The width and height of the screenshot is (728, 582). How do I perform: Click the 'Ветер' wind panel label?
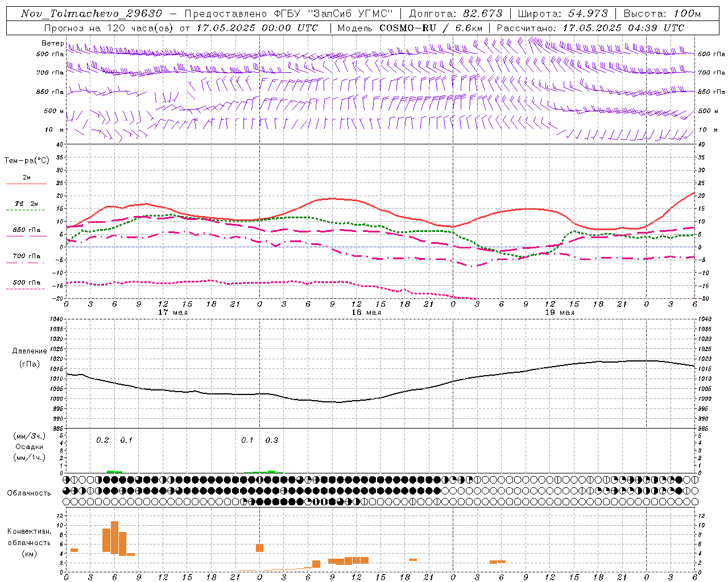click(x=52, y=43)
